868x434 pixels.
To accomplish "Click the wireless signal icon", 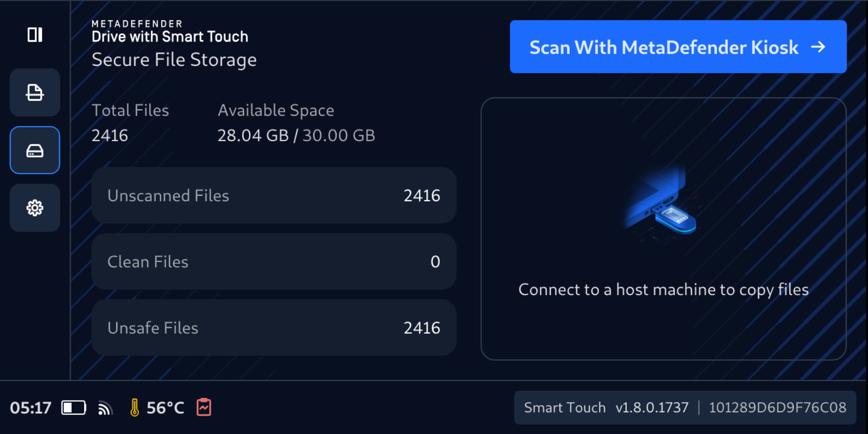I will click(x=105, y=408).
